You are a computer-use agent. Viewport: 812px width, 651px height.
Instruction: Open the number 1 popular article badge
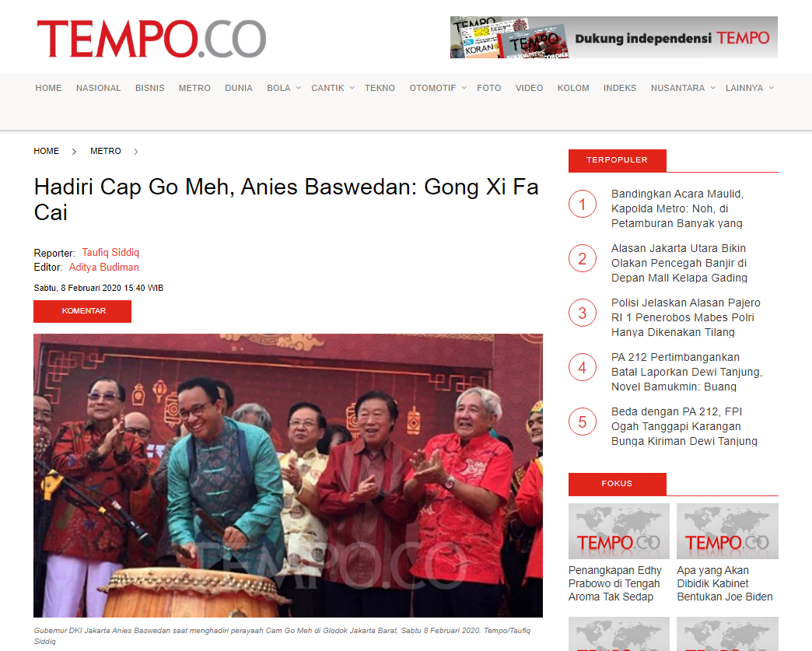tap(583, 204)
